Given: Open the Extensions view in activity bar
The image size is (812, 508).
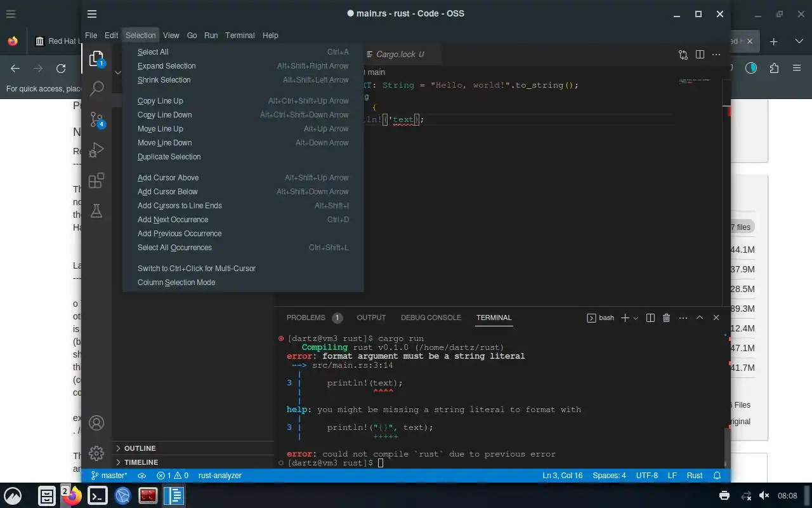Looking at the screenshot, I should pyautogui.click(x=96, y=180).
